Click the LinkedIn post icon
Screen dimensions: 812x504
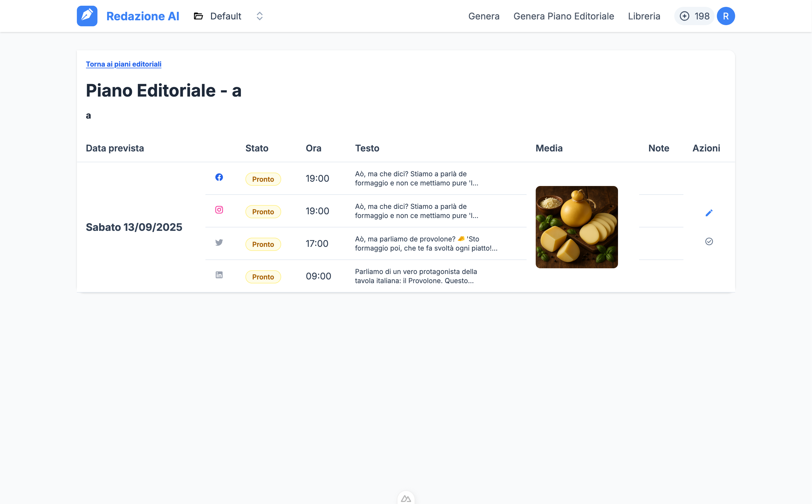click(219, 275)
